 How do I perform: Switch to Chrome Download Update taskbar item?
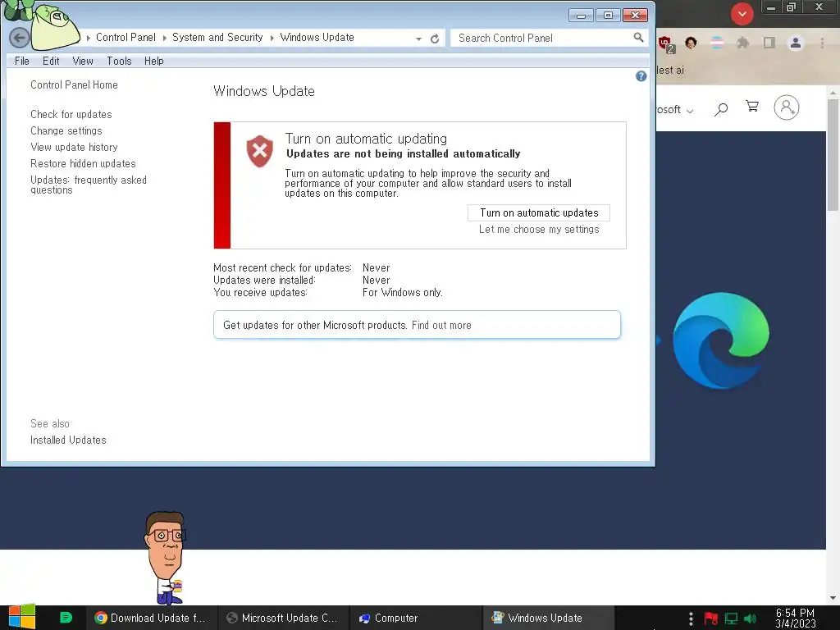coord(151,619)
